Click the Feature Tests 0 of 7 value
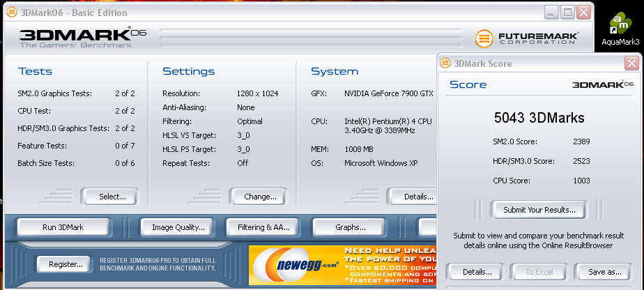Screen dimensions: 644x290 125,146
